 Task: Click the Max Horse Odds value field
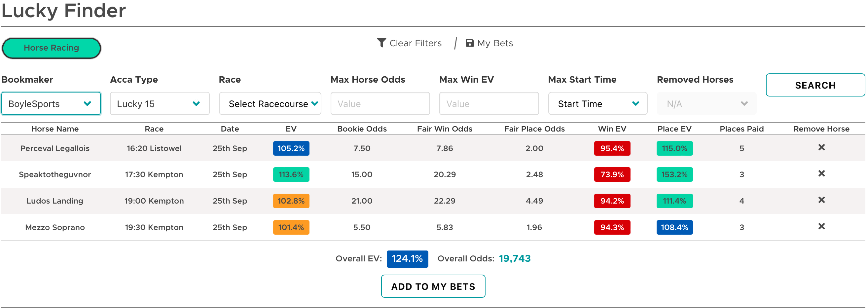click(380, 103)
